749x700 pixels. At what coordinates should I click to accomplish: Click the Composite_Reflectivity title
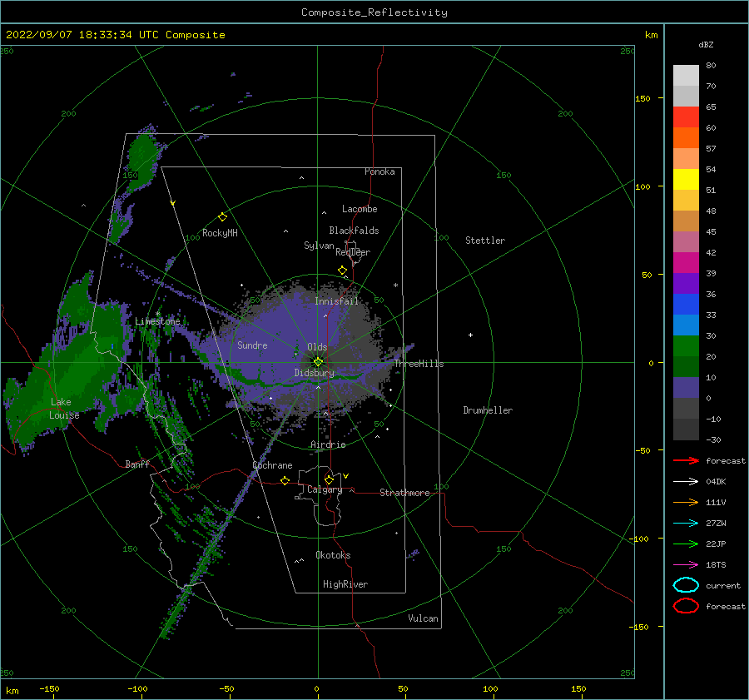click(x=374, y=12)
